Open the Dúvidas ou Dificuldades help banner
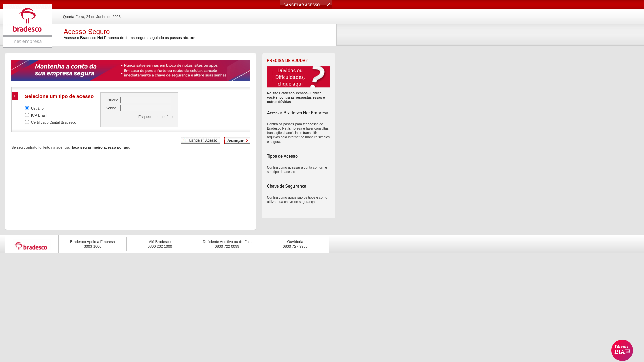Screen dimensions: 644x362 pyautogui.click(x=299, y=77)
